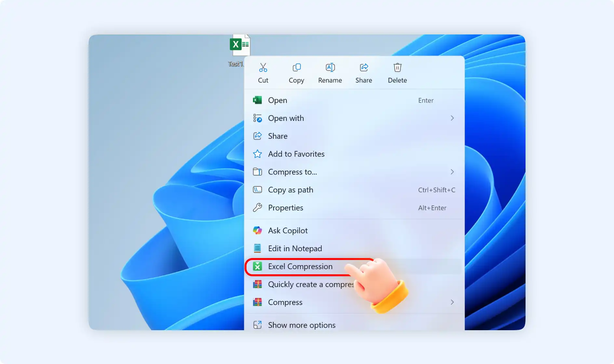Select Ask Copilot

coord(354,230)
